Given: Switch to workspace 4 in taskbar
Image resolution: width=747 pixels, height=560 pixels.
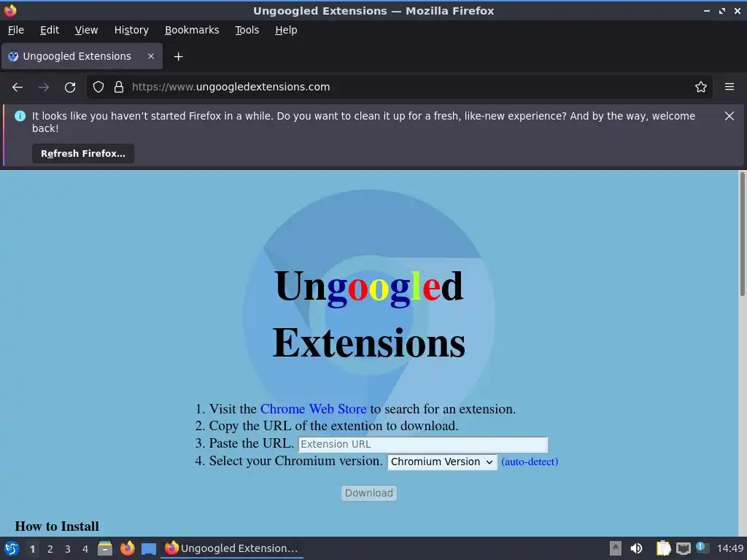Looking at the screenshot, I should (x=85, y=549).
